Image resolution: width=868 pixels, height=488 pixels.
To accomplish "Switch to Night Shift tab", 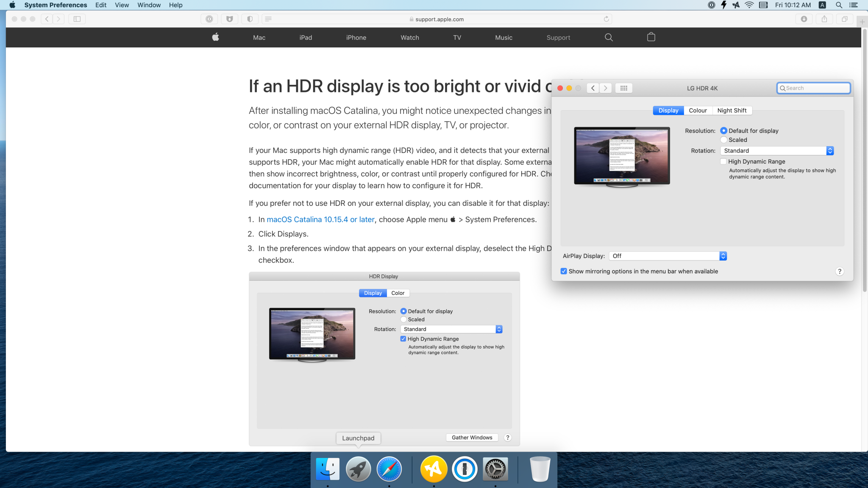I will pyautogui.click(x=732, y=111).
